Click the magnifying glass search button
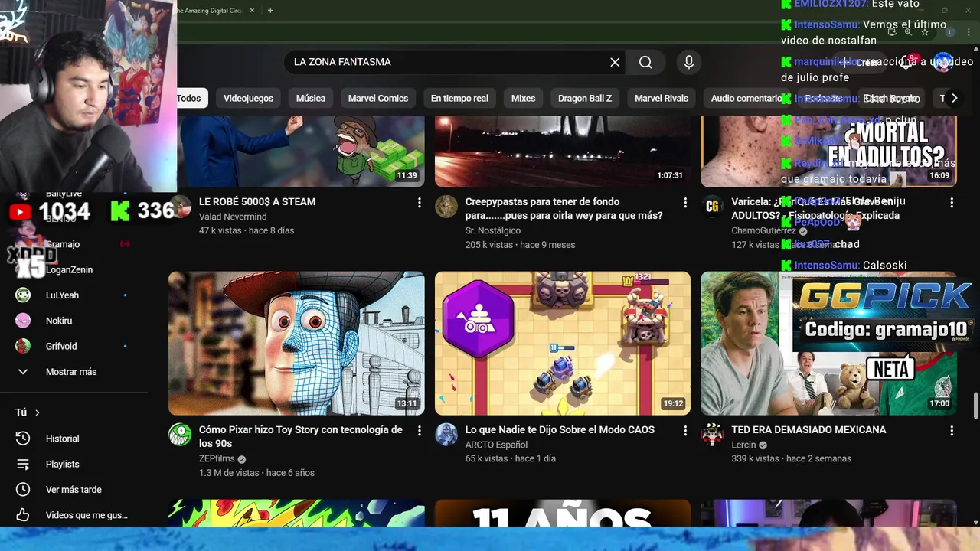Screen dimensions: 980x551 (645, 62)
